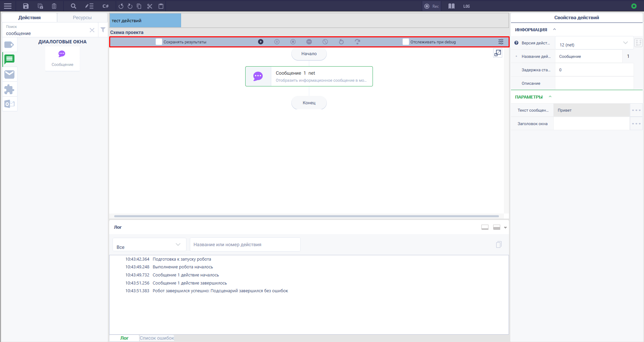This screenshot has height=342, width=644.
Task: Click the branch icon beside version dropdown
Action: point(638,43)
